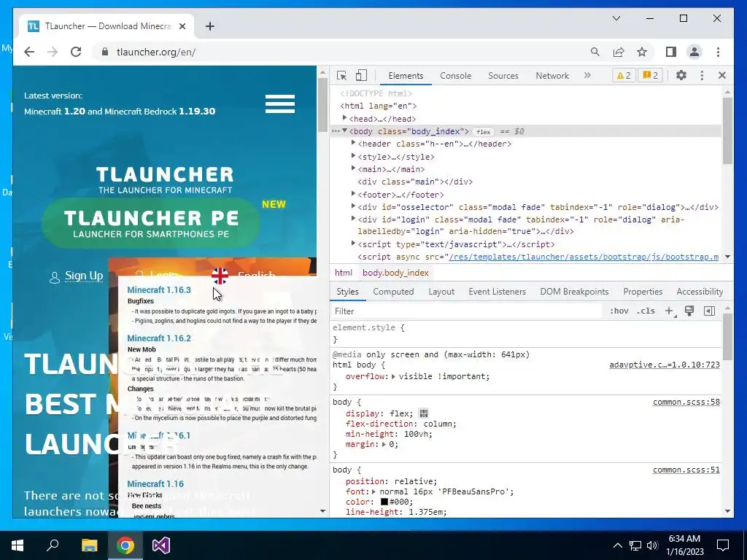The image size is (747, 560).
Task: Select body.body_index in the breadcrumb
Action: 395,273
